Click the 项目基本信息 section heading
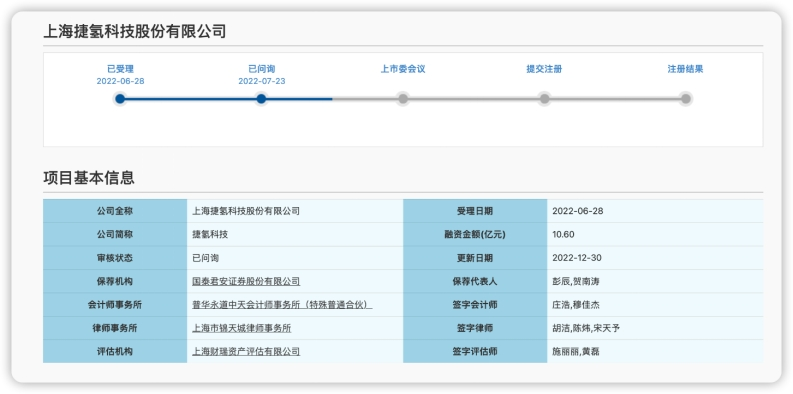The width and height of the screenshot is (793, 394). 89,178
